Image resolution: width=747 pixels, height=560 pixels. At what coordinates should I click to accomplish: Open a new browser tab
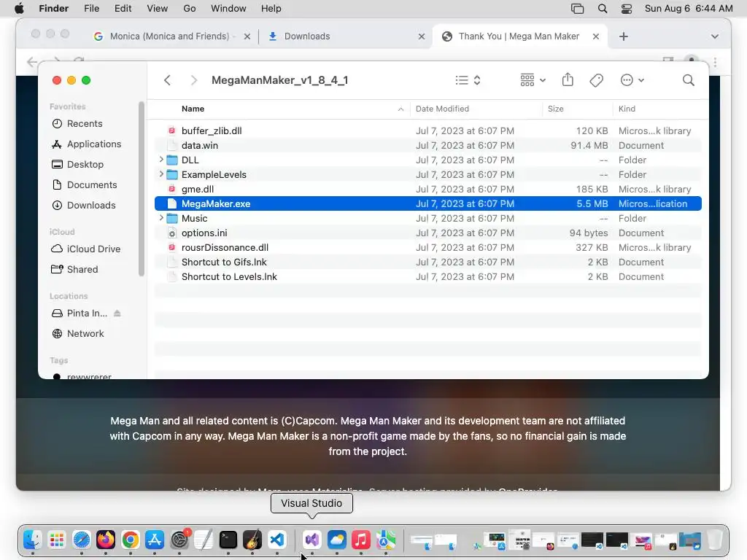coord(623,36)
